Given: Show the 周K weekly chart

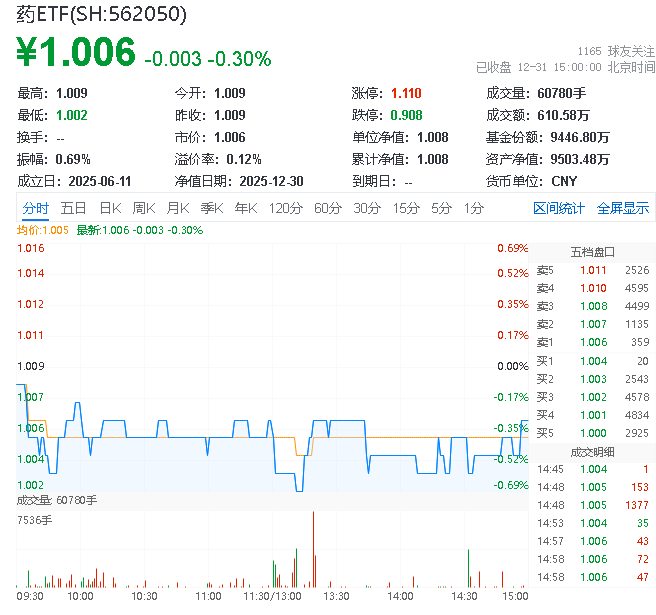Looking at the screenshot, I should click(144, 208).
